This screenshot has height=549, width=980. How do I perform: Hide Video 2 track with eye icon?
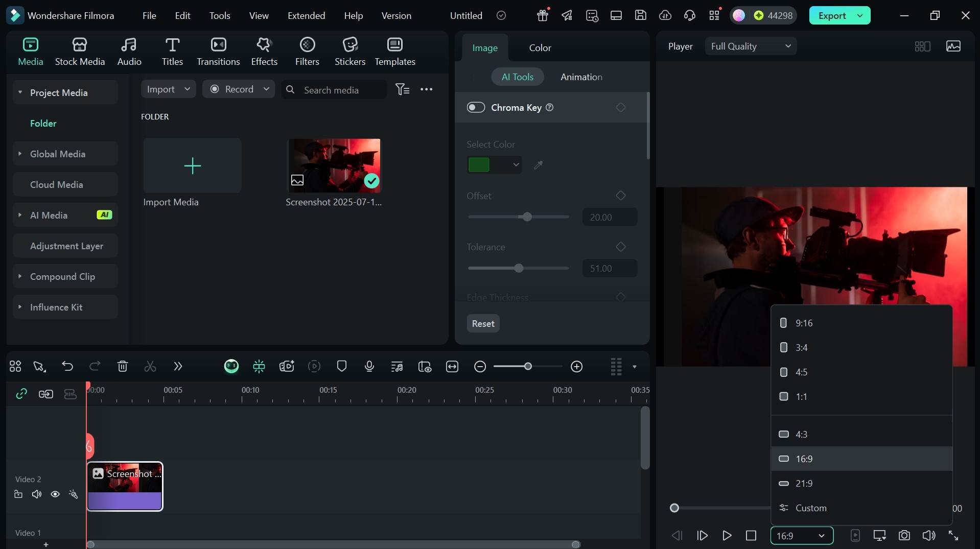[x=55, y=494]
